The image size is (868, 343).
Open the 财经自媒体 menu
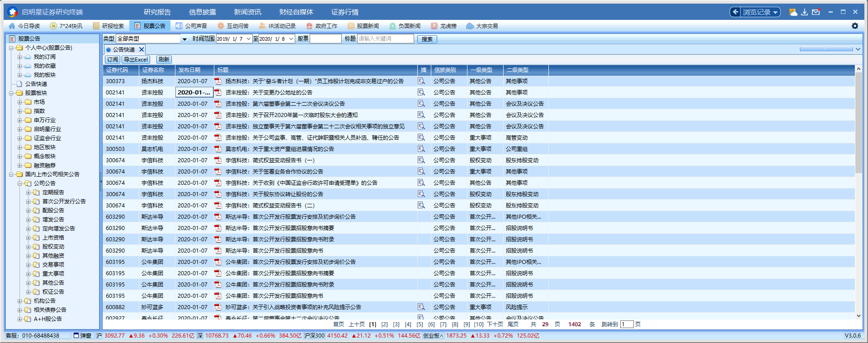(296, 12)
